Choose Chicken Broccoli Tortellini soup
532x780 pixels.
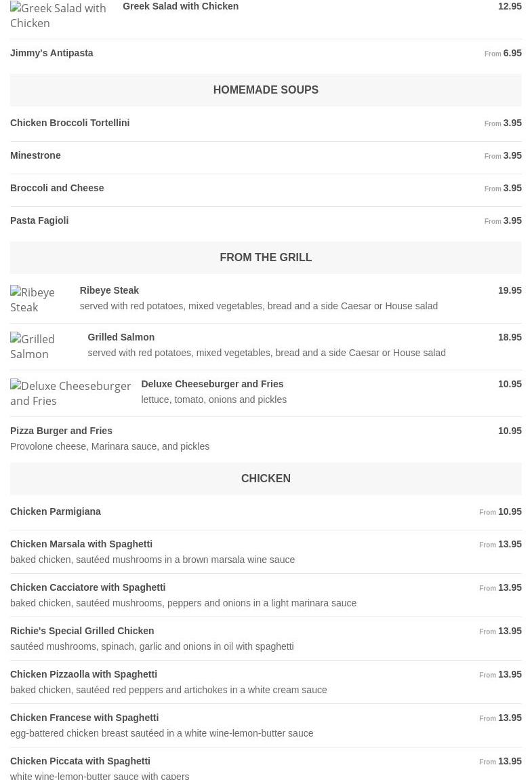(x=70, y=123)
